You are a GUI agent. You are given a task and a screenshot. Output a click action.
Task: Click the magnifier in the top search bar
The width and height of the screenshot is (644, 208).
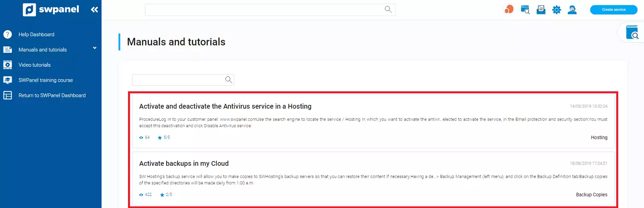(x=388, y=9)
